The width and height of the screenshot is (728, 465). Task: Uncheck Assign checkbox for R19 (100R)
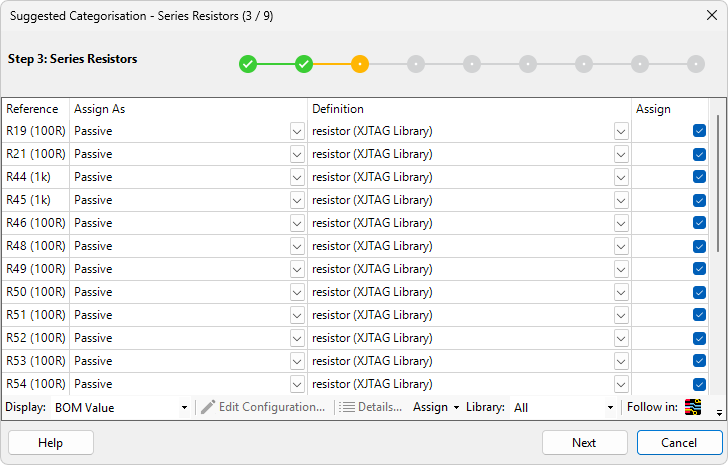[x=699, y=131]
